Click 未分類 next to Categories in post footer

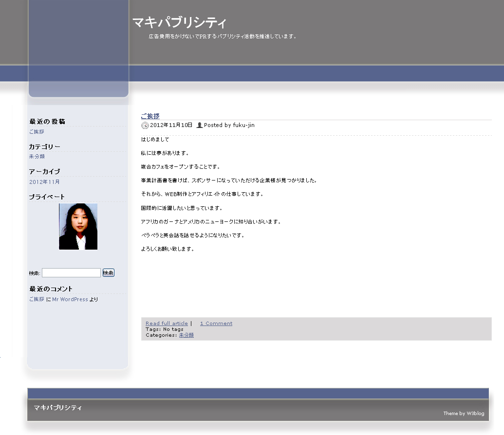click(186, 335)
